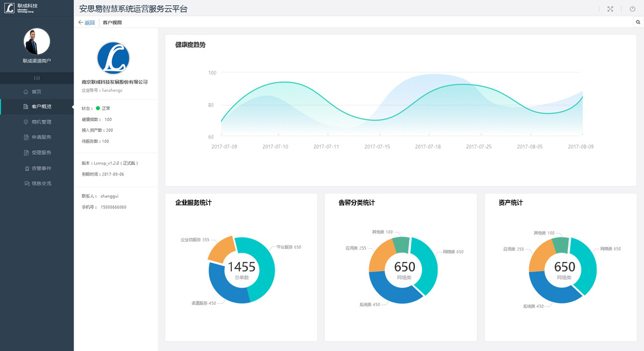Click the teal 网络类 segment in 资产统计
The image size is (644, 351).
[587, 263]
